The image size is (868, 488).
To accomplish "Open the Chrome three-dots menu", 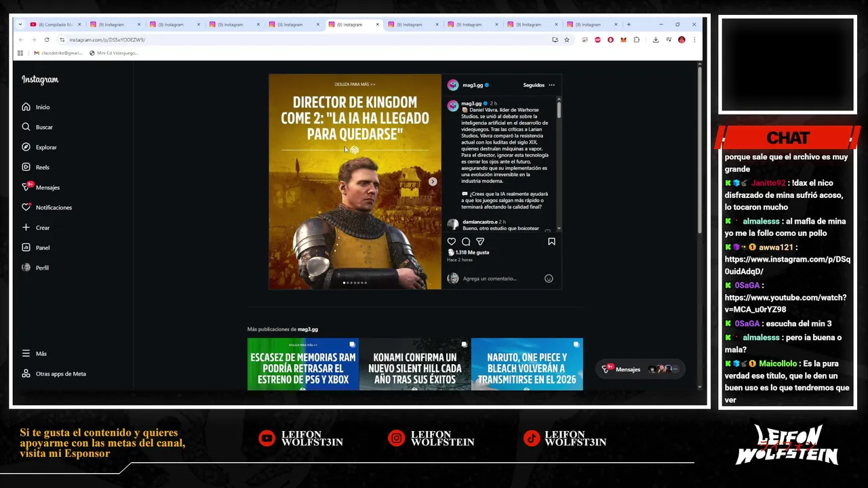I will (694, 40).
